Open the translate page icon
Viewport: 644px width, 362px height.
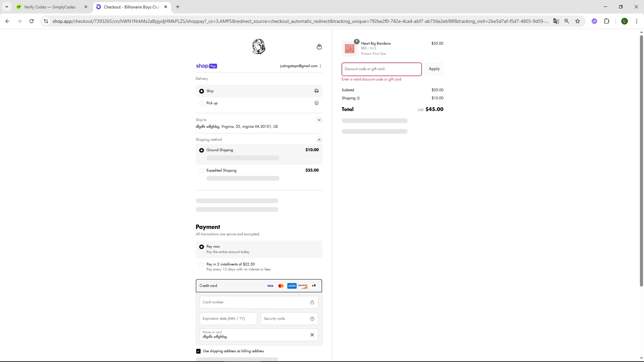pos(556,21)
